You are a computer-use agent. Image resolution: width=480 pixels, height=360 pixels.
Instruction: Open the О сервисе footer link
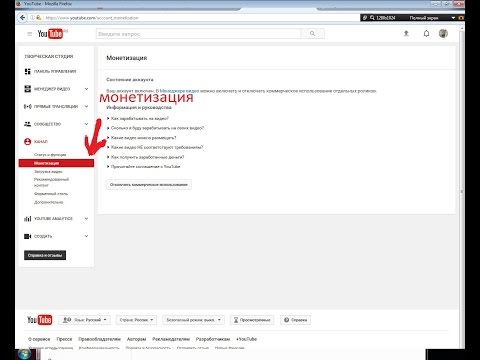(x=39, y=339)
